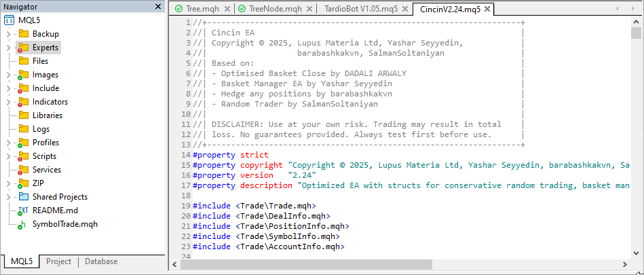Click the Experts folder icon
This screenshot has height=275, width=644.
pyautogui.click(x=23, y=48)
